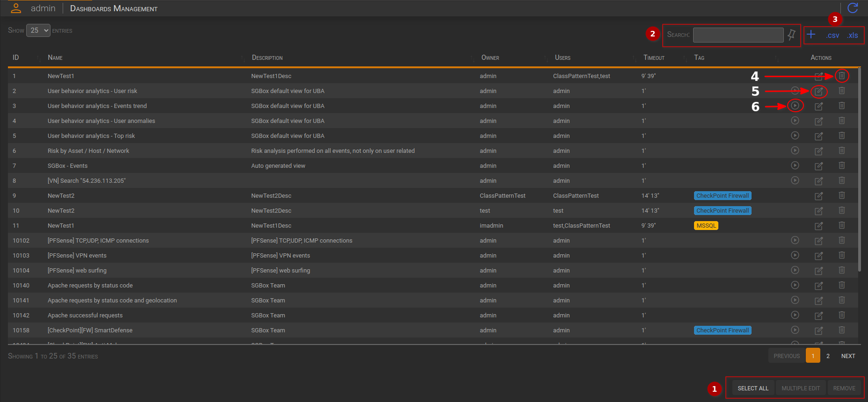The height and width of the screenshot is (402, 868).
Task: Export table as .xls
Action: pos(853,36)
